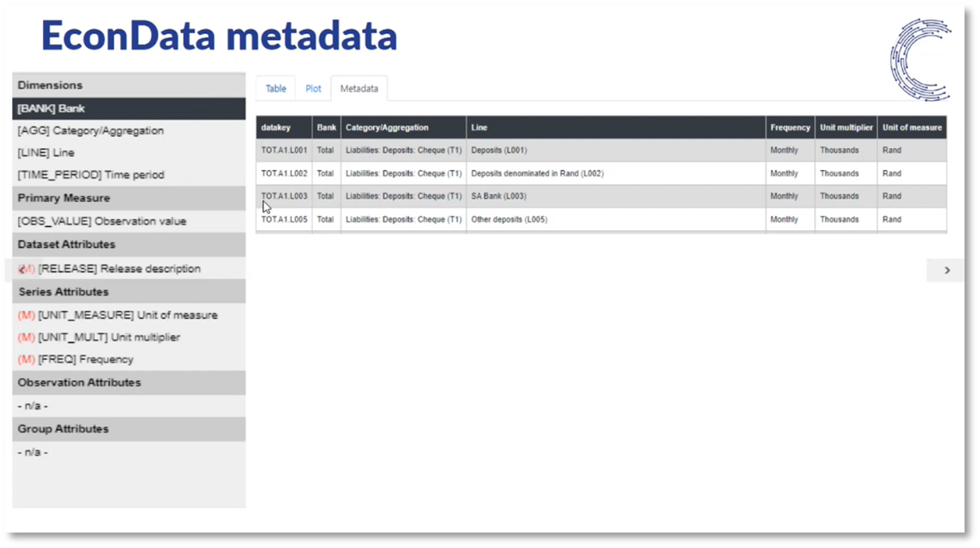Viewport: 980px width, 548px height.
Task: Click the datakey column header
Action: 284,128
